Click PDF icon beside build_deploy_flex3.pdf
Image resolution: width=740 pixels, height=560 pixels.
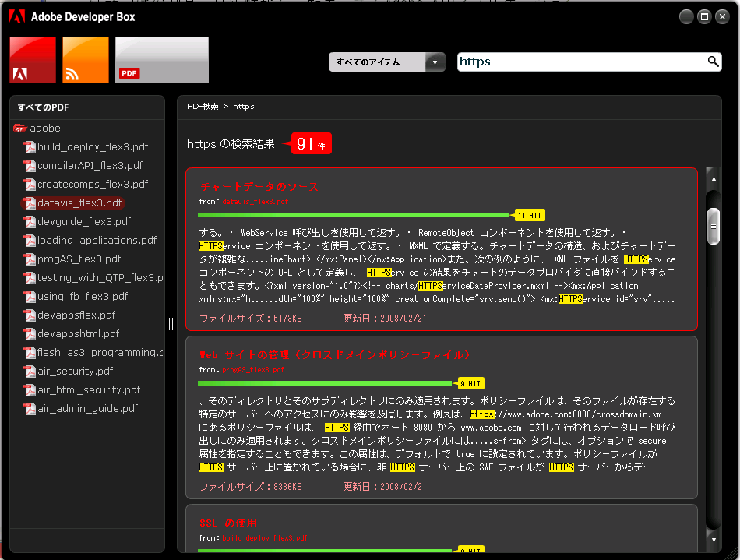[x=30, y=146]
